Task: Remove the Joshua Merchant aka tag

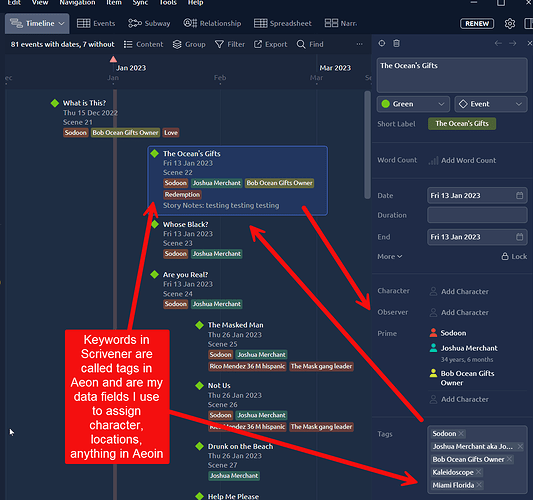Action: (520, 446)
